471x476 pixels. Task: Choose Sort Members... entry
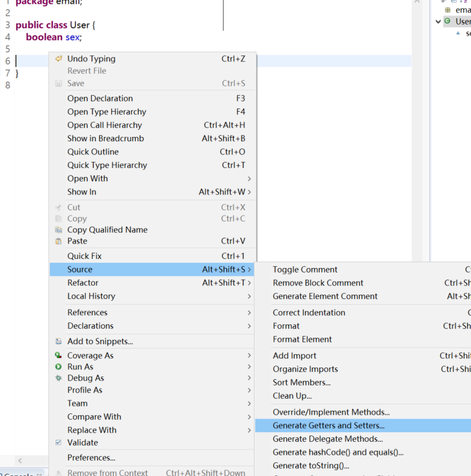[363, 382]
